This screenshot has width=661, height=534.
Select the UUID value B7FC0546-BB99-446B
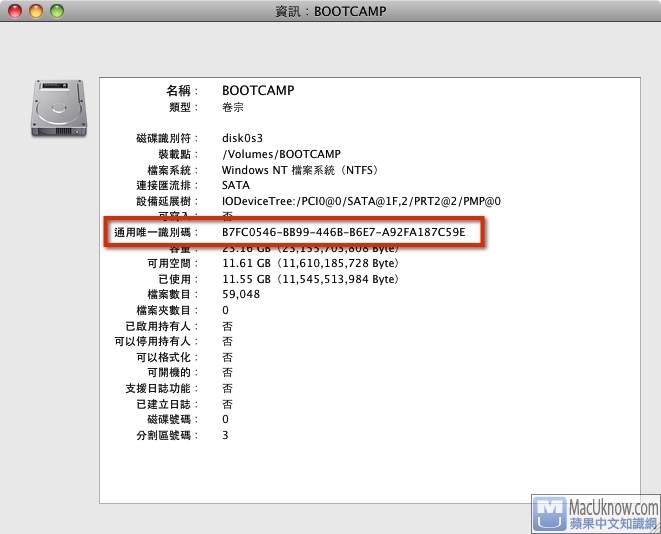[344, 233]
